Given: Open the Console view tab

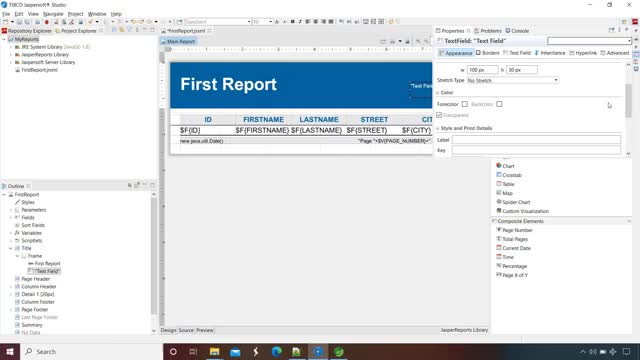Looking at the screenshot, I should click(x=517, y=31).
